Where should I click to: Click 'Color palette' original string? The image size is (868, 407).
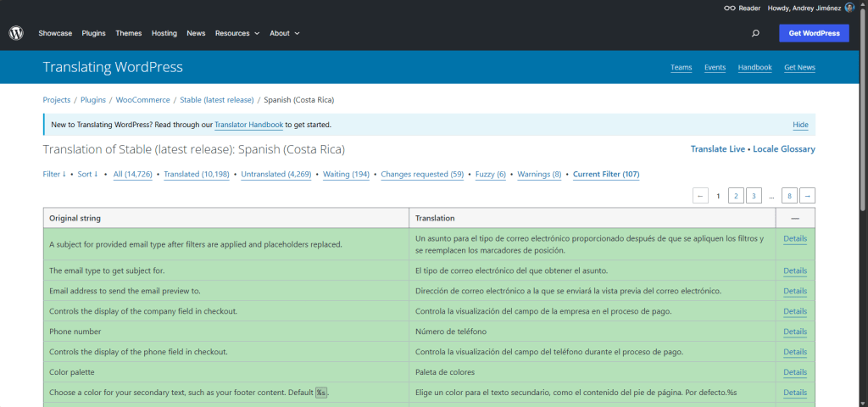71,372
